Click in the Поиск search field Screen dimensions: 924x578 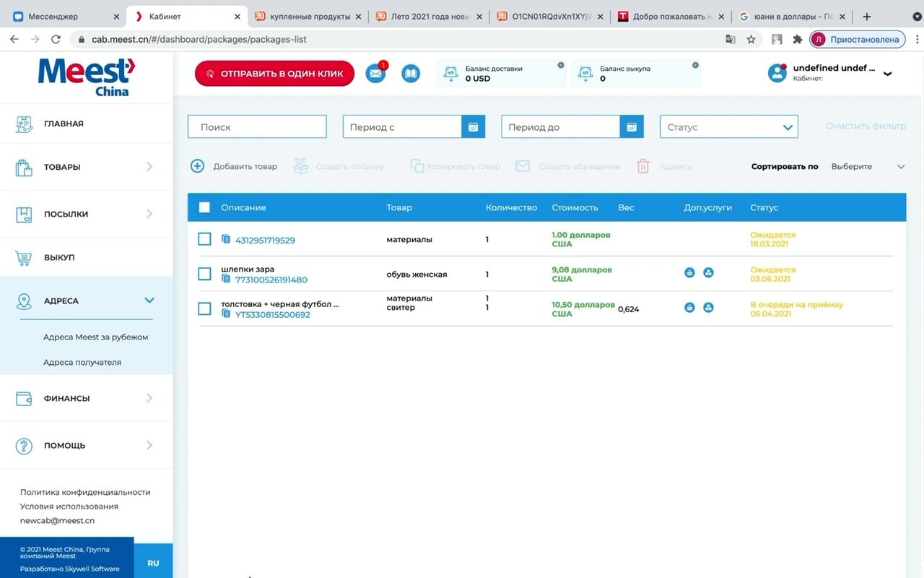257,126
